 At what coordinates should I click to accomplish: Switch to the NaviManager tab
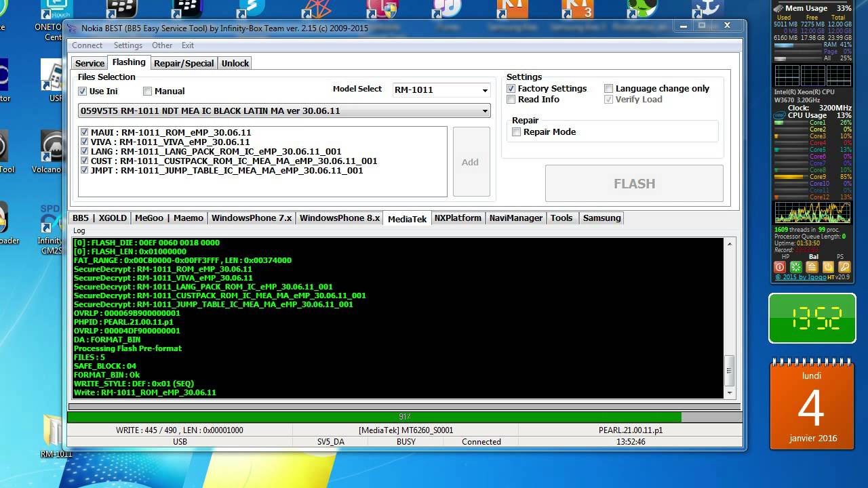516,218
